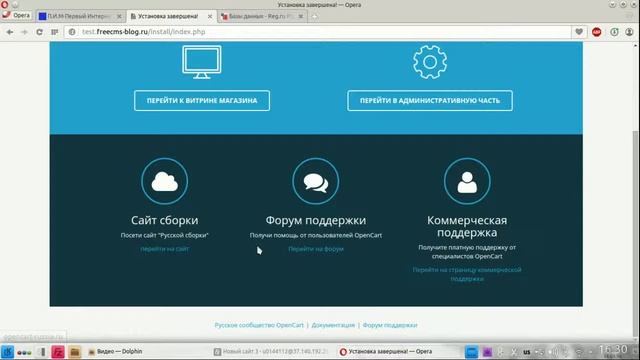Screen dimensions: 640x360
Task: Open the clock showing 16:30
Action: pyautogui.click(x=613, y=350)
